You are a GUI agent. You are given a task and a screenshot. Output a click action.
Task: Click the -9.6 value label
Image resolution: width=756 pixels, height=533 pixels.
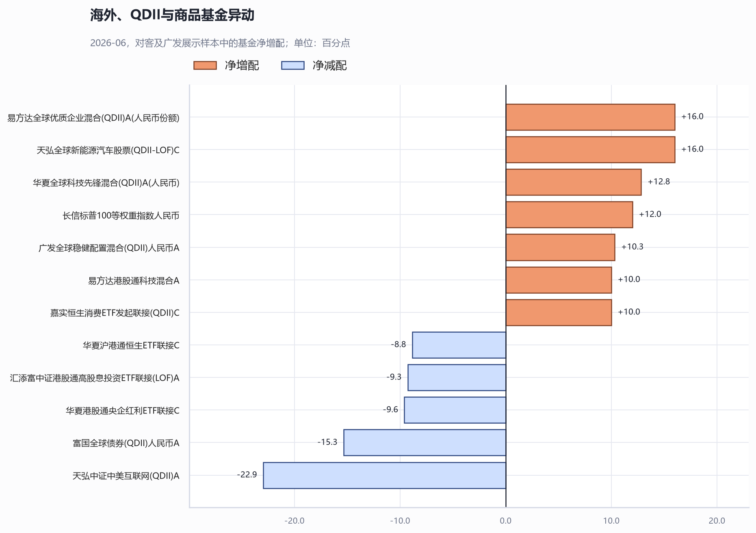coord(390,409)
